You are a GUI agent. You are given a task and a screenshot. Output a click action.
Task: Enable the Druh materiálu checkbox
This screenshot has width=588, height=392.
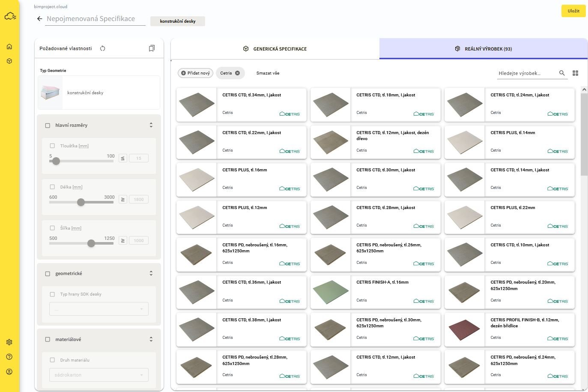(52, 360)
